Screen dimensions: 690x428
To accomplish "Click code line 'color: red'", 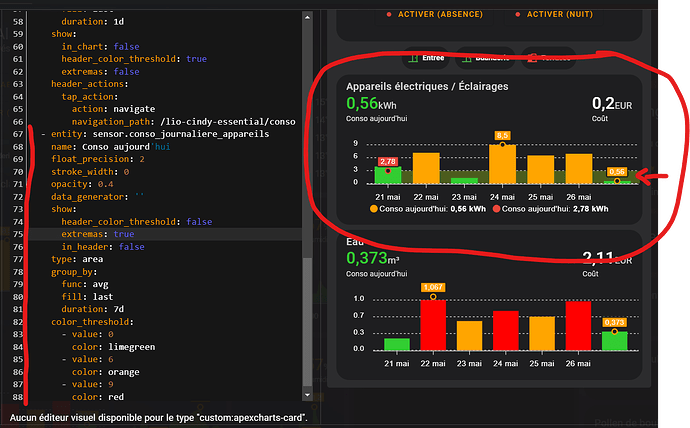I will point(98,397).
